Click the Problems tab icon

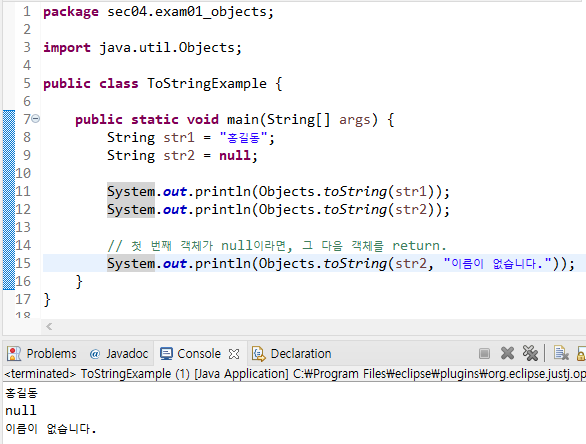coord(14,354)
